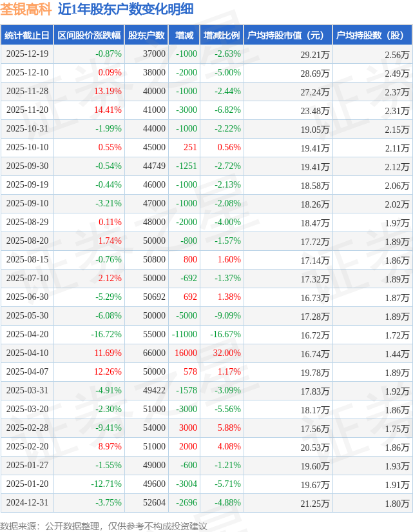Select the 2025-12-19 date cell

tap(26, 54)
